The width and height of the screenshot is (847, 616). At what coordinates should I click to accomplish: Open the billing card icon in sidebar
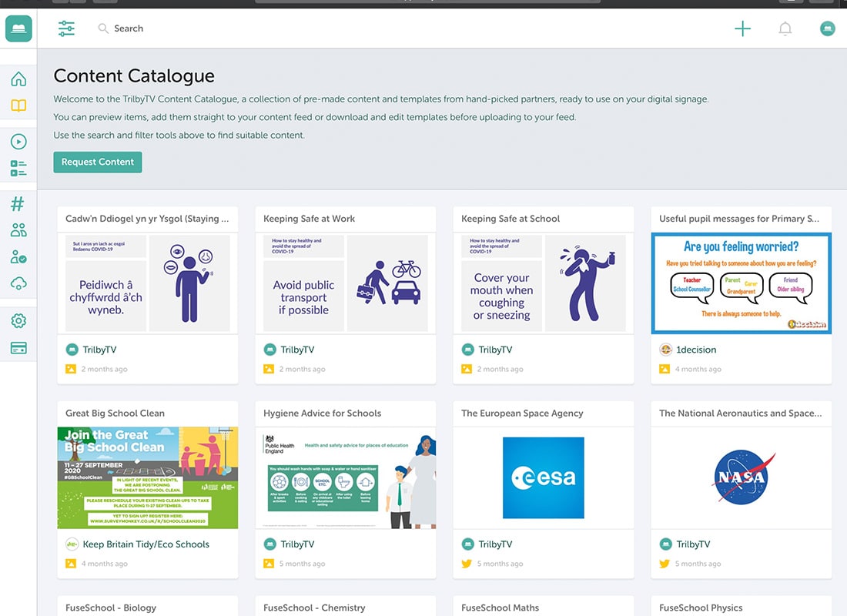coord(18,348)
